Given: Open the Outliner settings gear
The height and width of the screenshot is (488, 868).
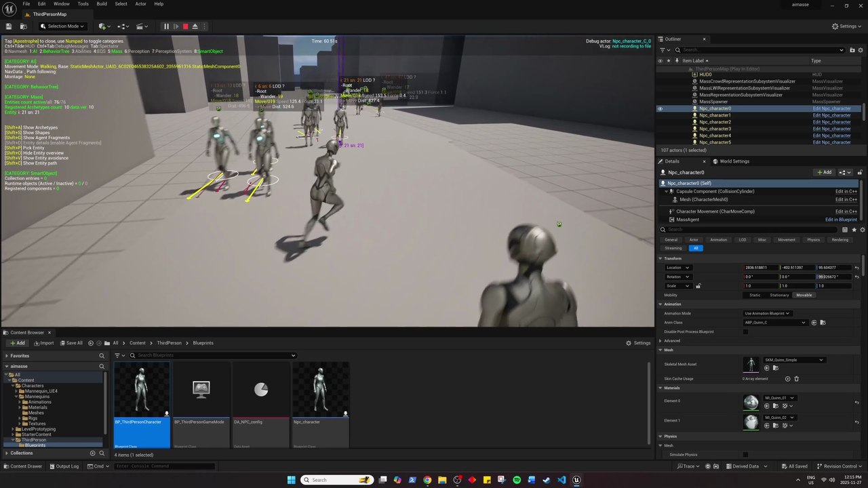Looking at the screenshot, I should (861, 49).
